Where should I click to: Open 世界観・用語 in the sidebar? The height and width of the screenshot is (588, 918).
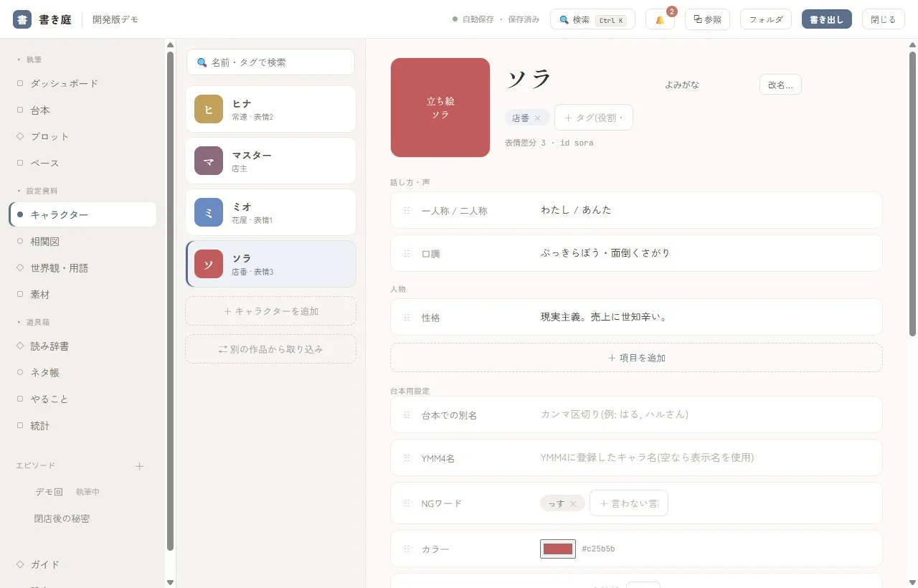pos(82,267)
